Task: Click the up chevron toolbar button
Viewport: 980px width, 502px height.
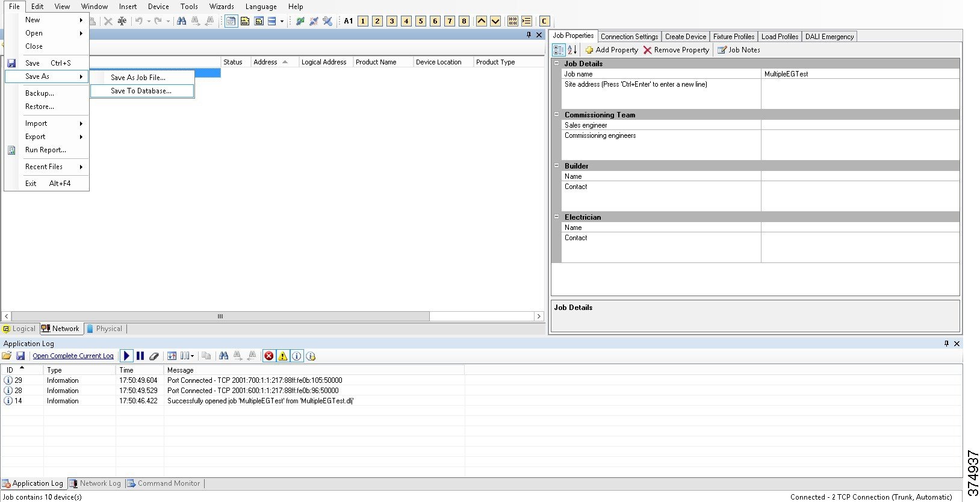Action: pyautogui.click(x=482, y=21)
